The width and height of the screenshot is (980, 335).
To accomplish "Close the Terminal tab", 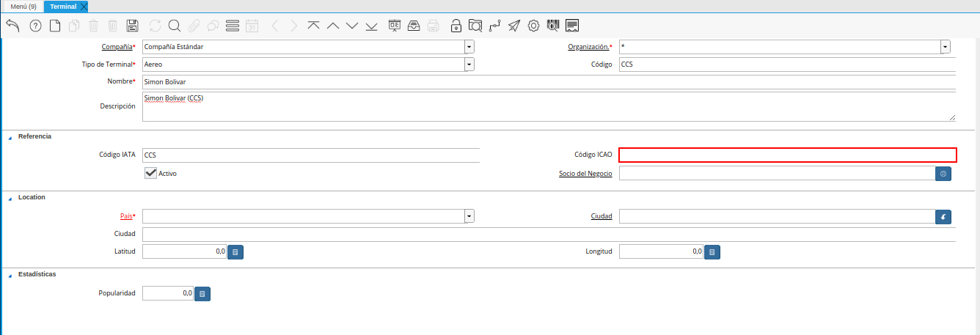I will 84,7.
